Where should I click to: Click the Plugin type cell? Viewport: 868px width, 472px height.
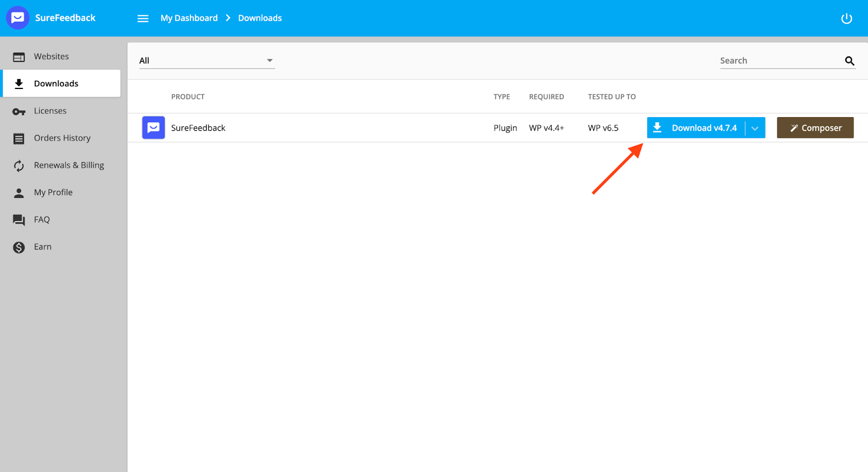click(x=505, y=128)
